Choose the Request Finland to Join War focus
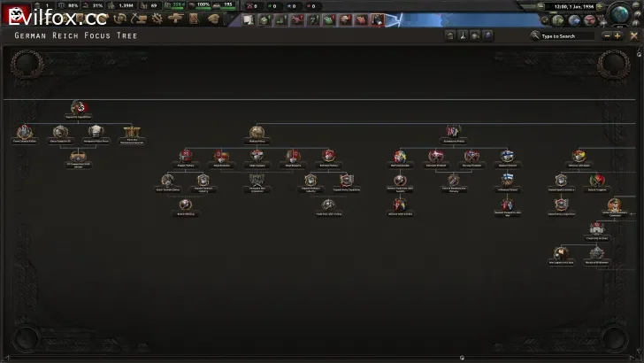The height and width of the screenshot is (363, 644). coord(507,205)
